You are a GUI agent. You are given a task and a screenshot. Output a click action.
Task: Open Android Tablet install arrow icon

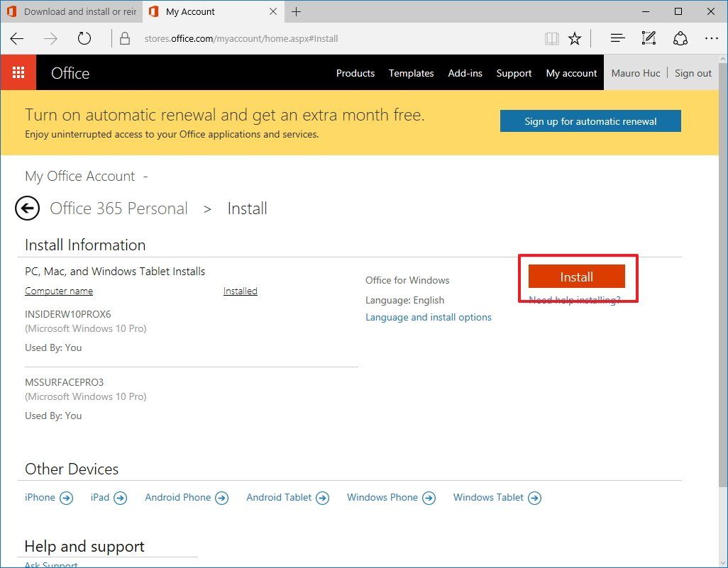tap(323, 498)
